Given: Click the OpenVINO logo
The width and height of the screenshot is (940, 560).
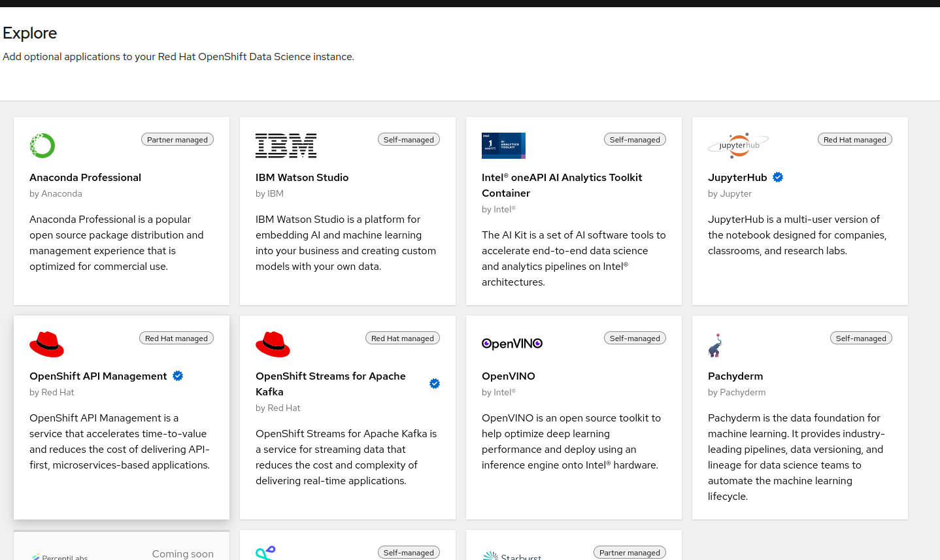Looking at the screenshot, I should coord(512,344).
